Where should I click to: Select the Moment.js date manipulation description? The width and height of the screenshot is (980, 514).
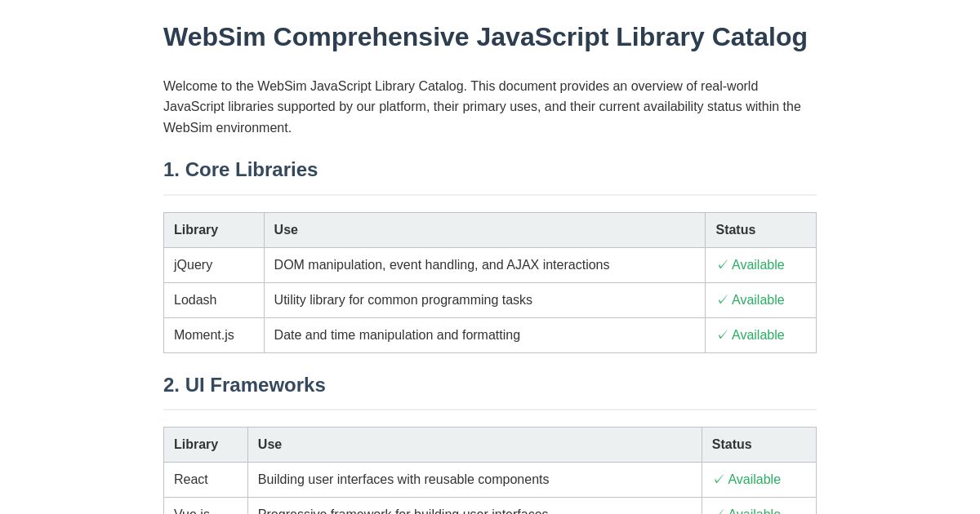[x=397, y=335]
